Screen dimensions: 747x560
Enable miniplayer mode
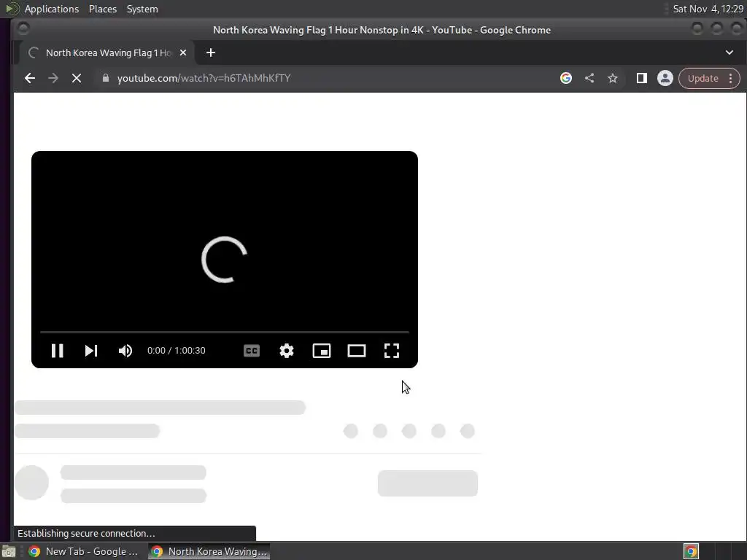(322, 351)
